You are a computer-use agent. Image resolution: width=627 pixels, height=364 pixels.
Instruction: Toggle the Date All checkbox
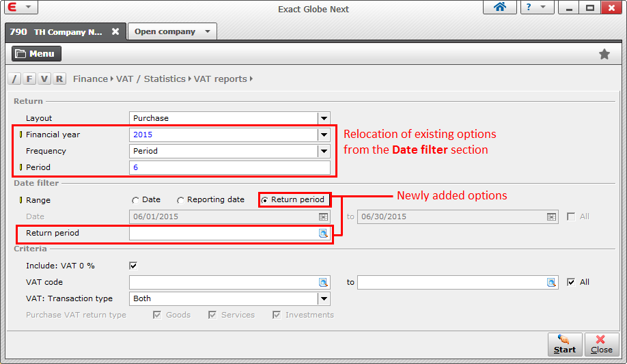pyautogui.click(x=571, y=216)
